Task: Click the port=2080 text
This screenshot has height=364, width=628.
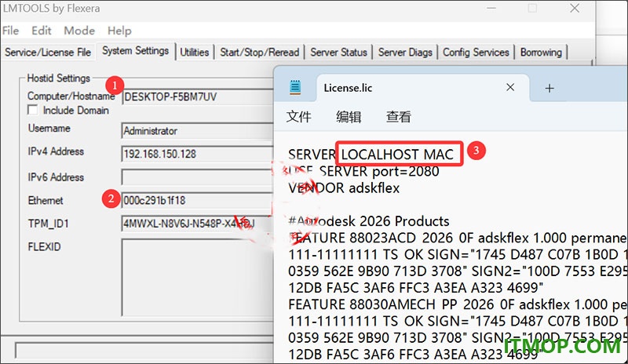Action: 405,171
